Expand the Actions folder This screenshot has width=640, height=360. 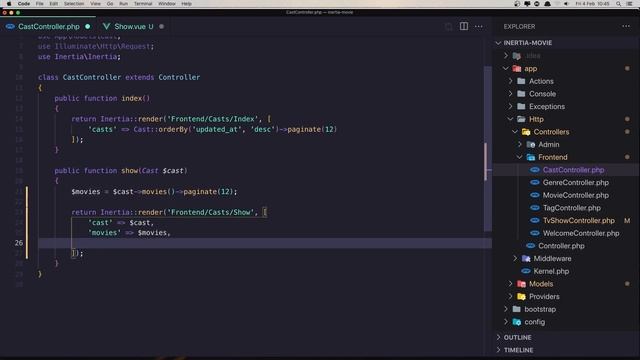tap(510, 81)
